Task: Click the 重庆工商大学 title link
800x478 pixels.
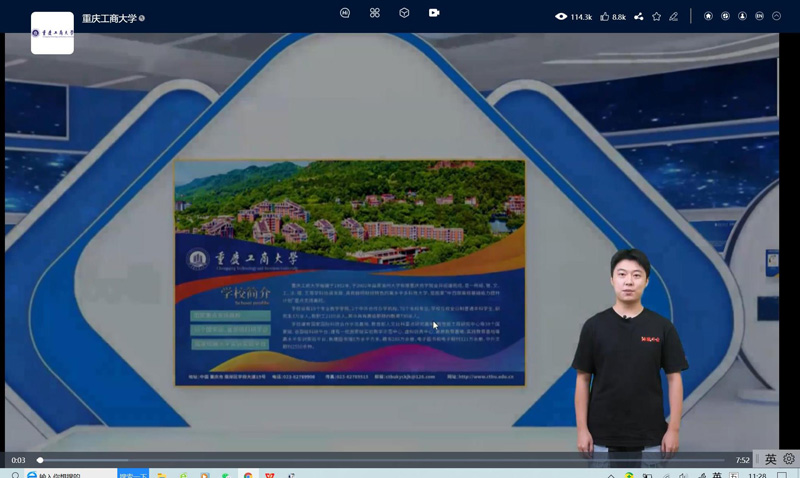Action: click(x=109, y=18)
